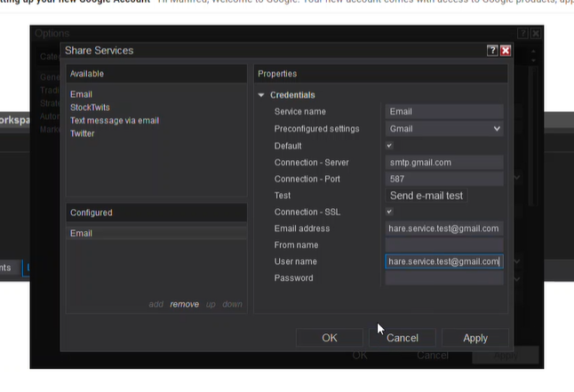Close the Share Services dialog
The height and width of the screenshot is (392, 574).
click(506, 51)
